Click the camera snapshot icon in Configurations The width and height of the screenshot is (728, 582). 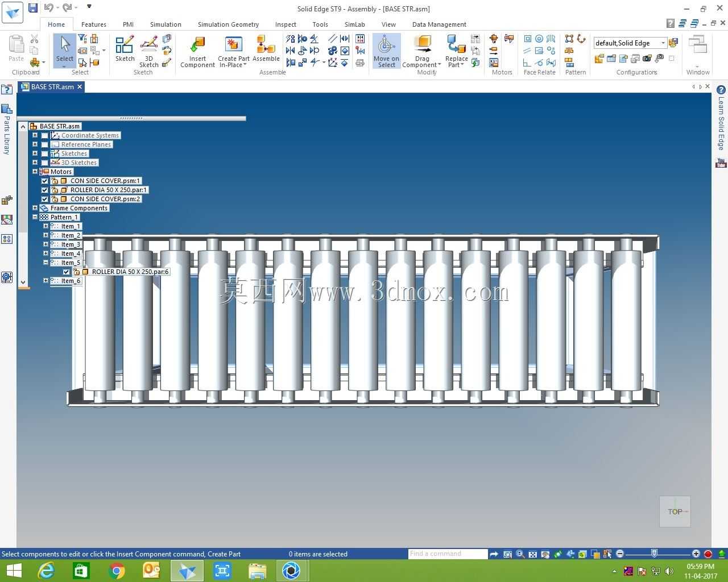coord(647,59)
